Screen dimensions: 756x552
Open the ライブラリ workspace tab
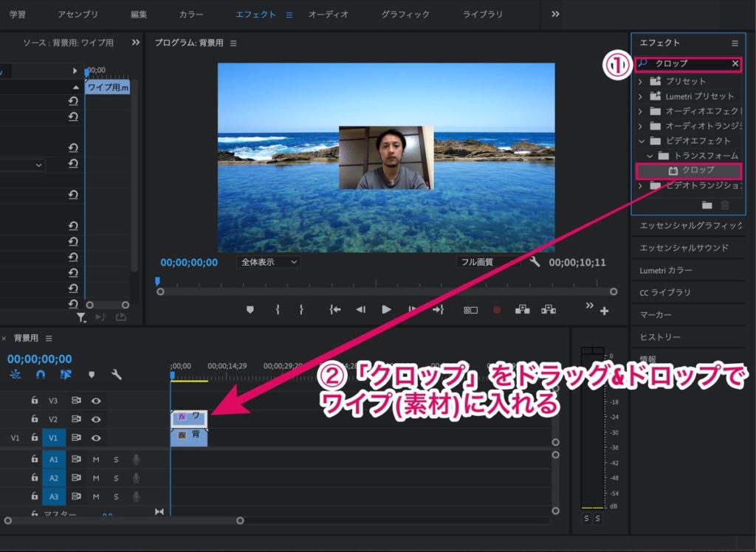483,14
